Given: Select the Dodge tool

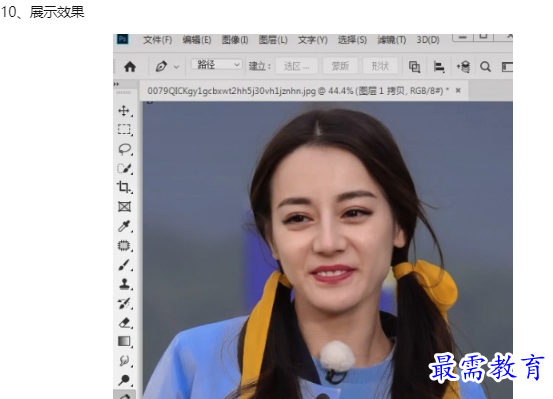Looking at the screenshot, I should [x=124, y=380].
